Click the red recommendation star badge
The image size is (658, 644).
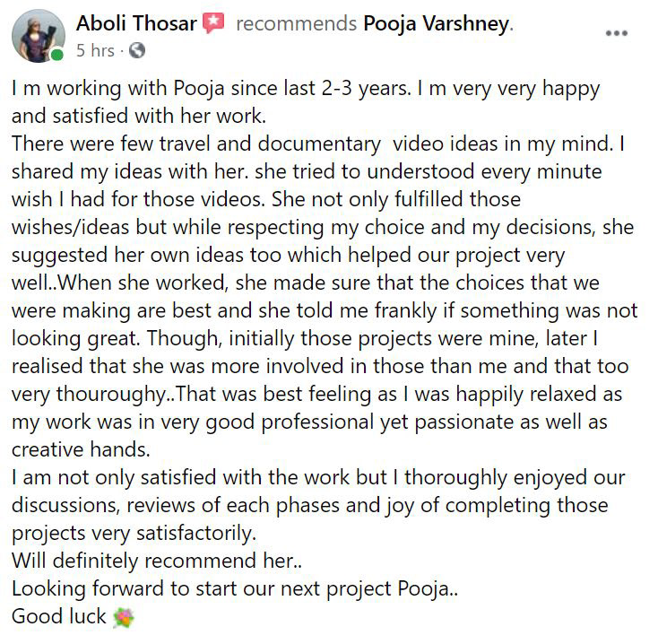click(212, 24)
